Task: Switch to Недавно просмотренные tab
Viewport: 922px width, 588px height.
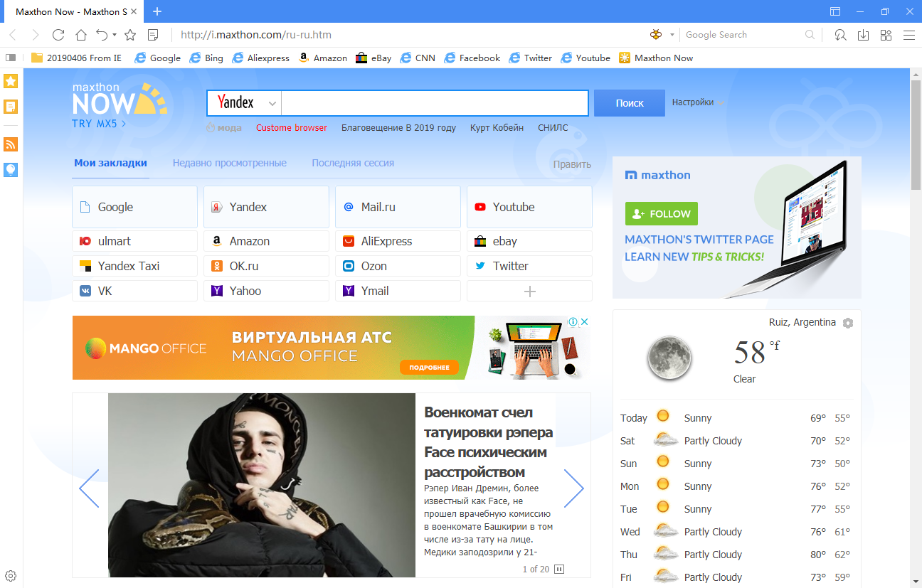Action: [x=230, y=163]
